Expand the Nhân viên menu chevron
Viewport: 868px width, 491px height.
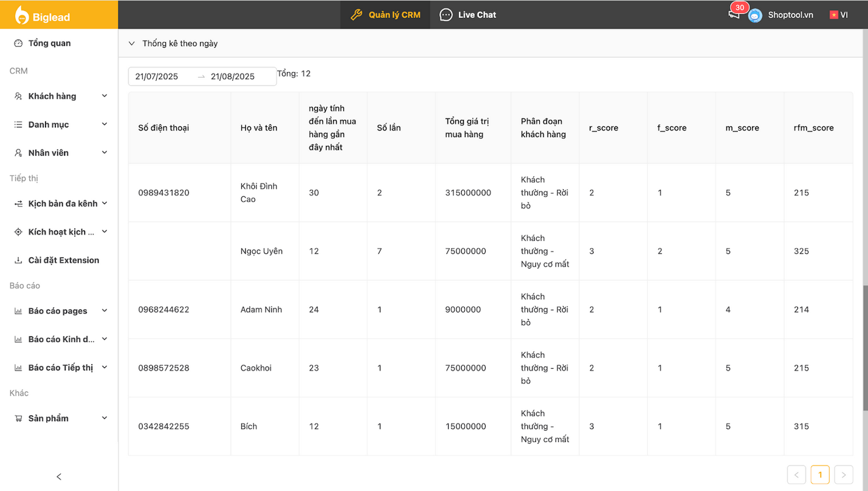105,153
